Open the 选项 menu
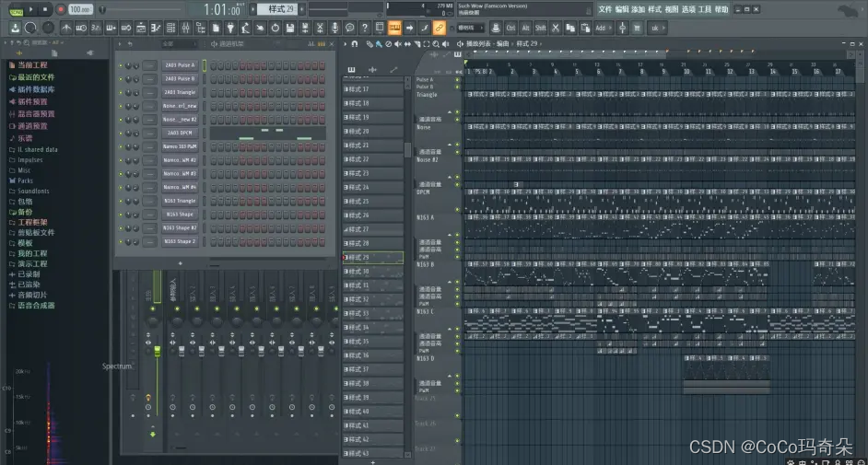The width and height of the screenshot is (868, 465). click(688, 9)
